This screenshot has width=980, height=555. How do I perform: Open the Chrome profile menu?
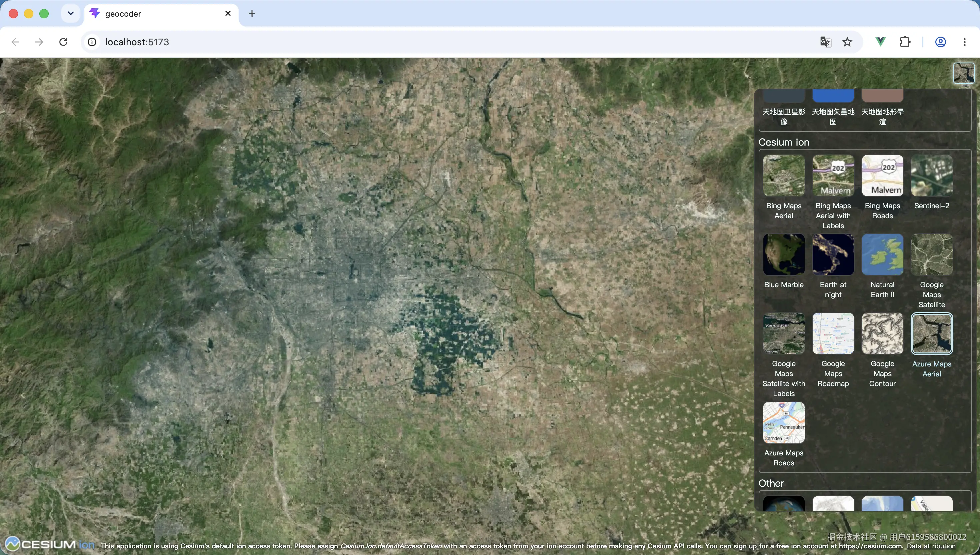point(940,42)
